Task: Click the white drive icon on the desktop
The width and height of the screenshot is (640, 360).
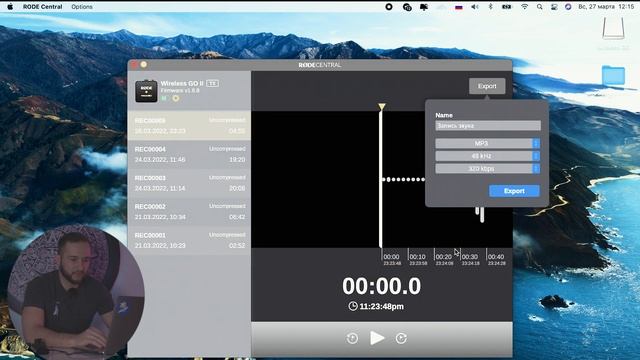Action: tap(613, 28)
